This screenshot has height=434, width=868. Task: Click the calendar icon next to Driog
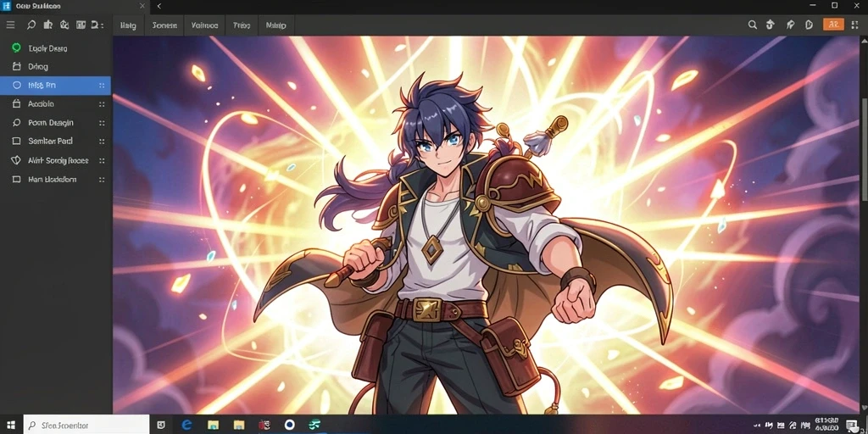16,66
